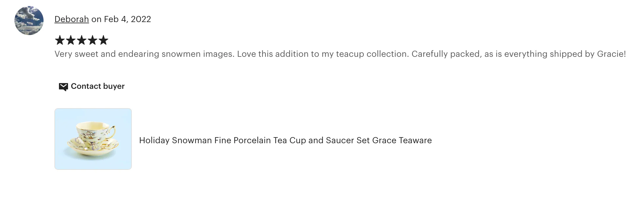Viewport: 644px width, 200px height.
Task: Click the first star of the rating
Action: 60,40
